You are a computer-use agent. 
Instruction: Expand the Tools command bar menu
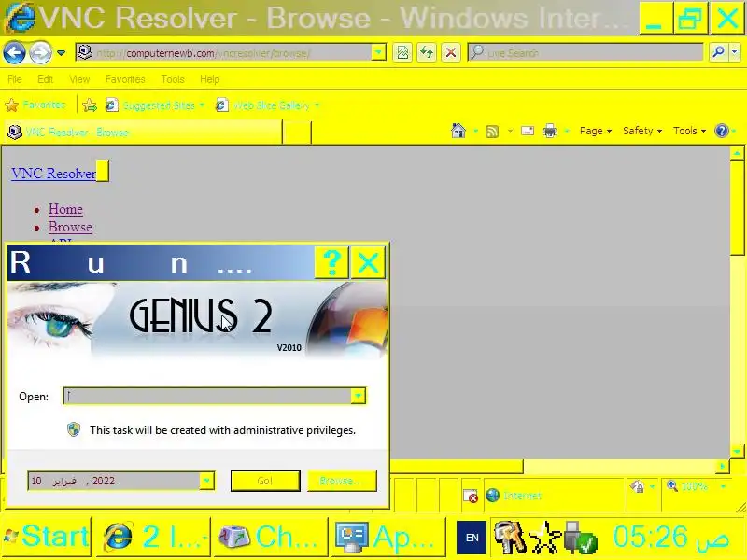[689, 131]
